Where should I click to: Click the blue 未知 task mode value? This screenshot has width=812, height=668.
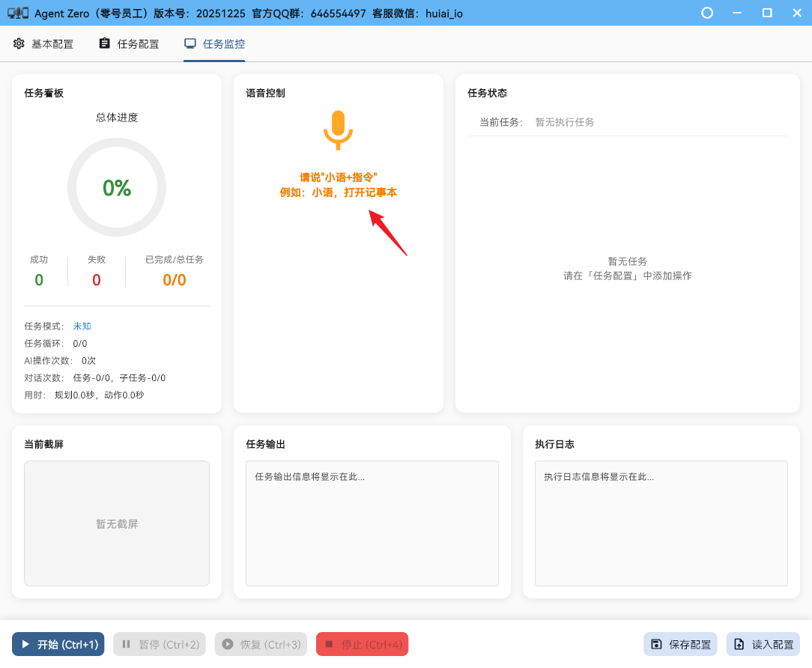coord(82,327)
